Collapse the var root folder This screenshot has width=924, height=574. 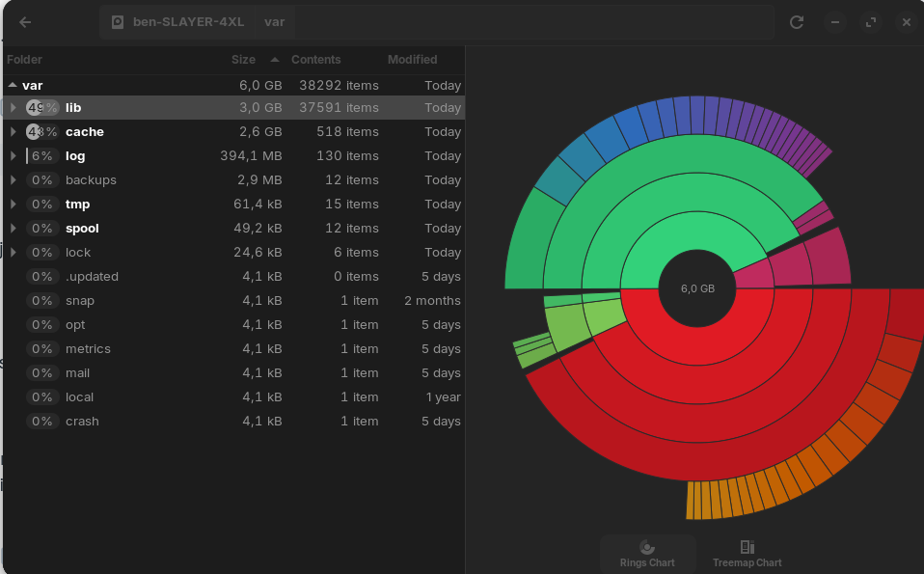point(13,85)
